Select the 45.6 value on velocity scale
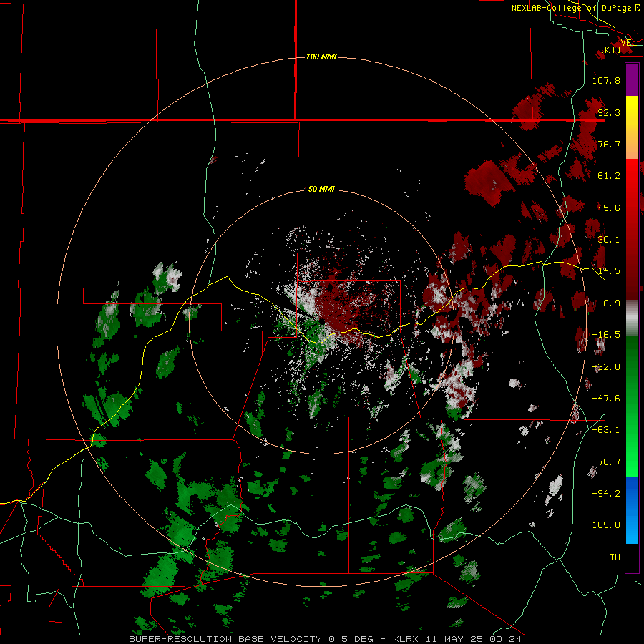Viewport: 644px width, 644px height. click(x=609, y=208)
